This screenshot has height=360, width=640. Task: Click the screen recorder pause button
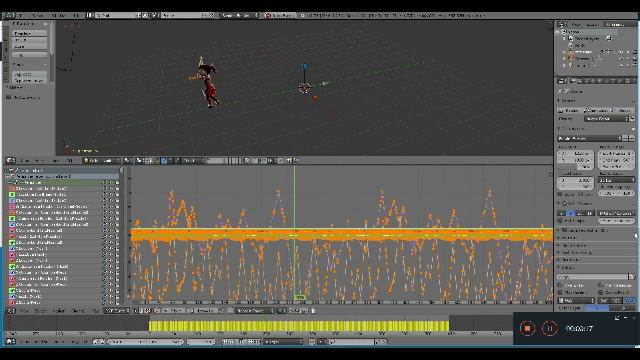tap(549, 329)
